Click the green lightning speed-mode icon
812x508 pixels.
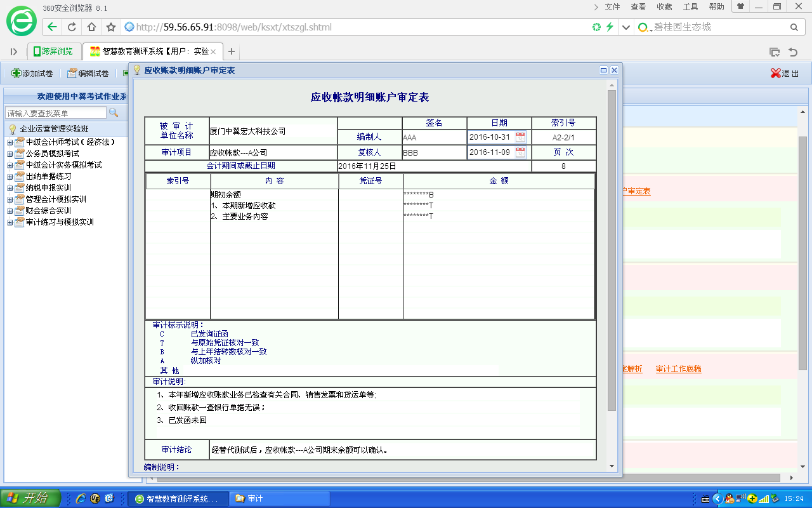tap(610, 27)
